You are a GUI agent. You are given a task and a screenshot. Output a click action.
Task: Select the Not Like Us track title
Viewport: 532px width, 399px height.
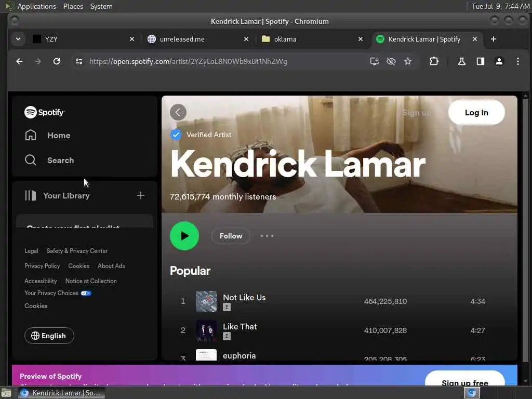(244, 298)
